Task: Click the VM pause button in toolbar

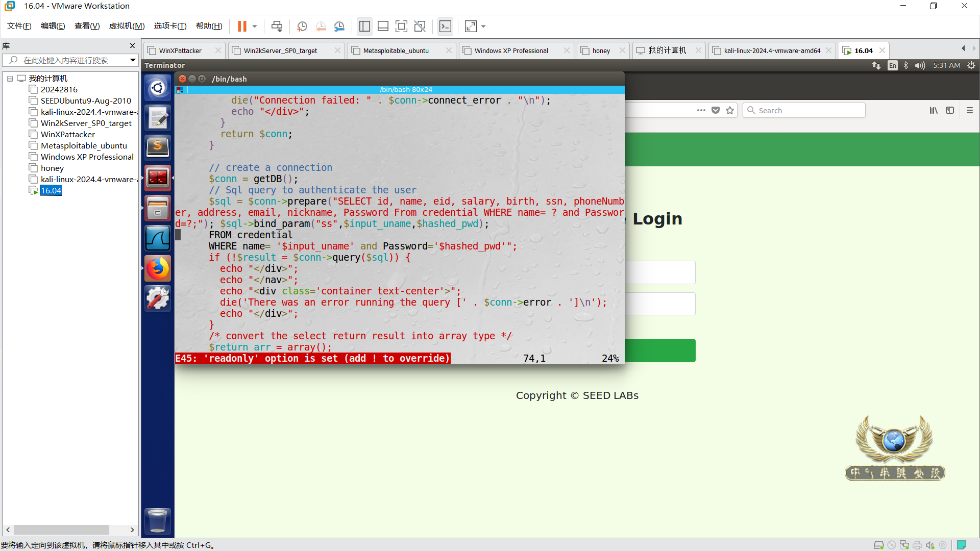Action: pyautogui.click(x=242, y=26)
